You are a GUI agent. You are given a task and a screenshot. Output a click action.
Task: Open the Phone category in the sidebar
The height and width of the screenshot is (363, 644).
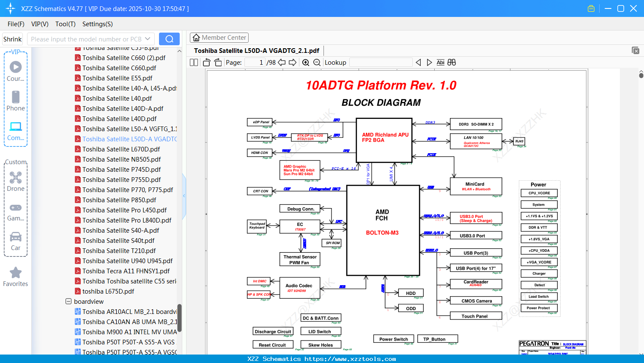16,101
